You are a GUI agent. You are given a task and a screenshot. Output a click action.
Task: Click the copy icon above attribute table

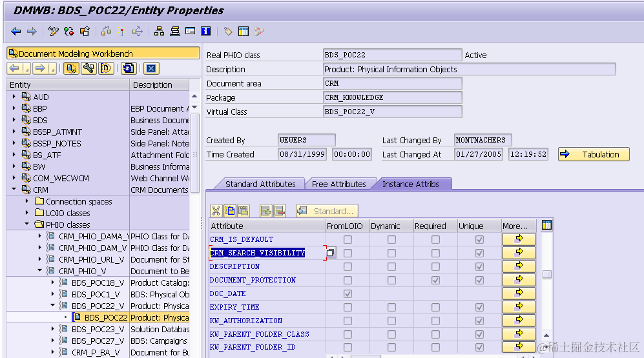pos(229,211)
